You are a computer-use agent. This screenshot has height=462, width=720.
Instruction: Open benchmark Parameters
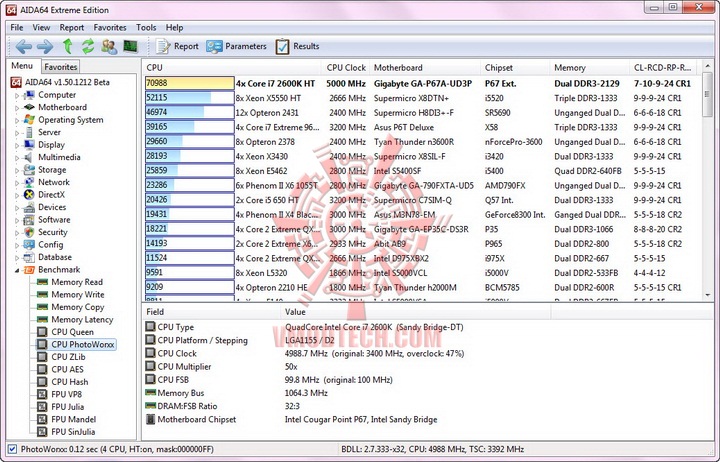pos(236,46)
